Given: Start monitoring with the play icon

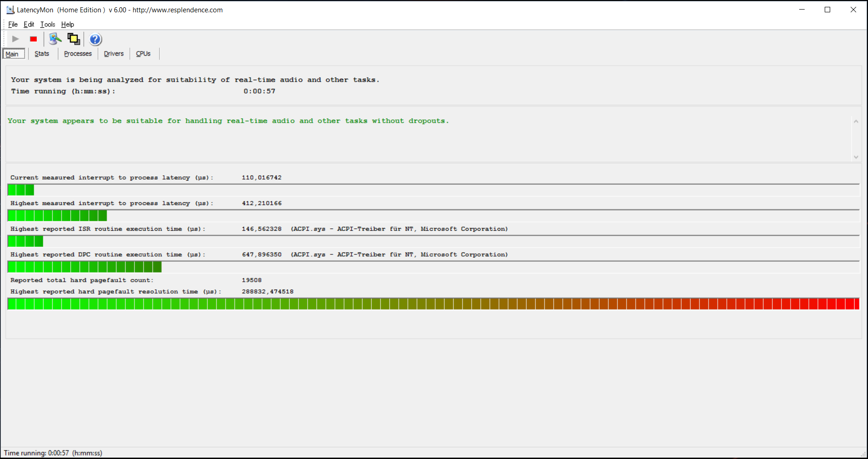Looking at the screenshot, I should pyautogui.click(x=15, y=39).
